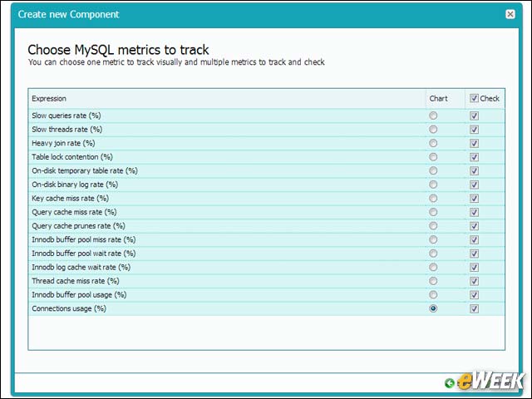Click the 'Table lock contention (%)' text
Viewport: 532px width, 399px height.
point(72,157)
